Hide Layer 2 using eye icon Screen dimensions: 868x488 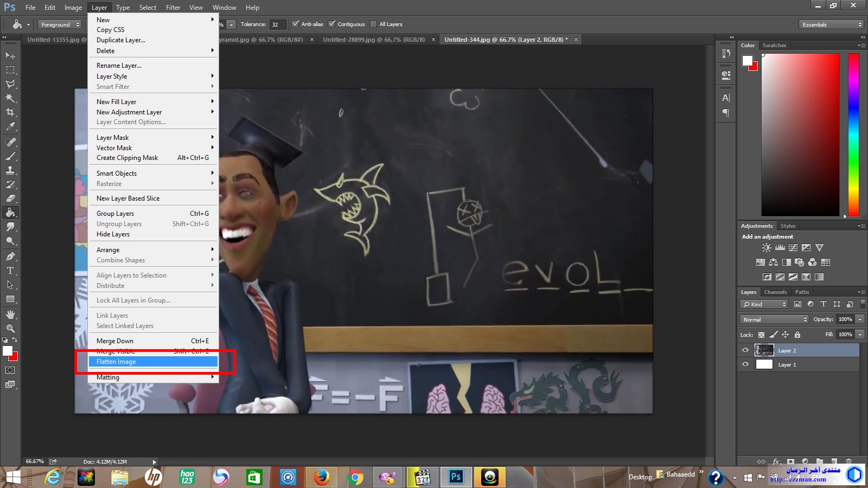tap(745, 350)
